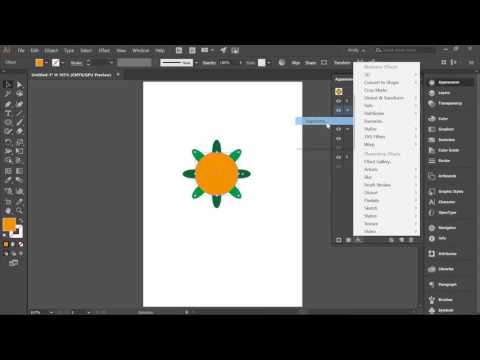Viewport: 480px width, 360px height.
Task: Click the Go to Bridge icon
Action: click(179, 50)
